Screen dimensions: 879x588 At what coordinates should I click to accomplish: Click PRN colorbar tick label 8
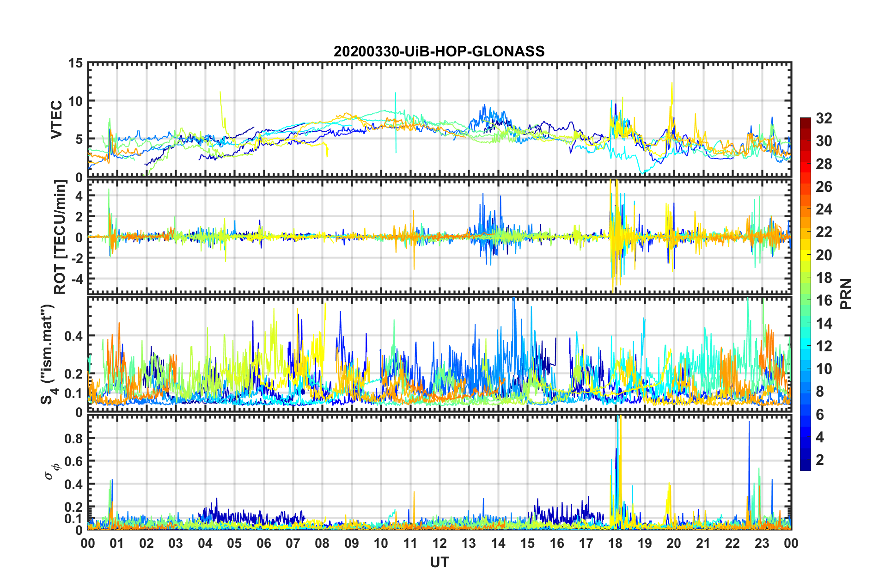(820, 392)
